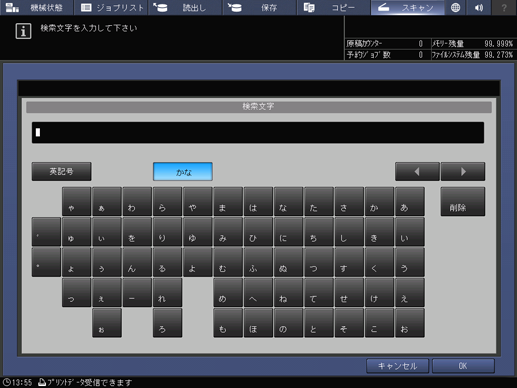Tap the く key
Viewport: 517px width, 388px height.
[x=380, y=262]
